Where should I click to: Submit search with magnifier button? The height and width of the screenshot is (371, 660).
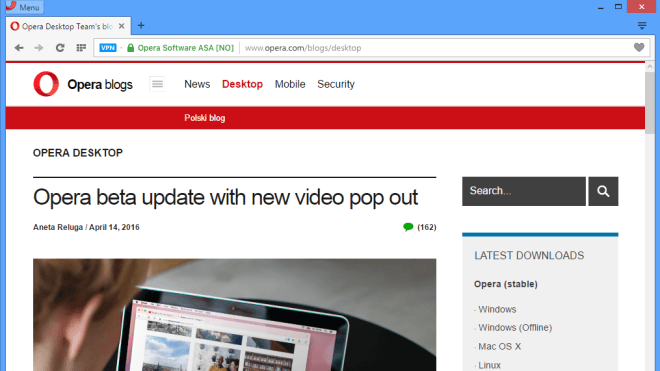pos(603,191)
